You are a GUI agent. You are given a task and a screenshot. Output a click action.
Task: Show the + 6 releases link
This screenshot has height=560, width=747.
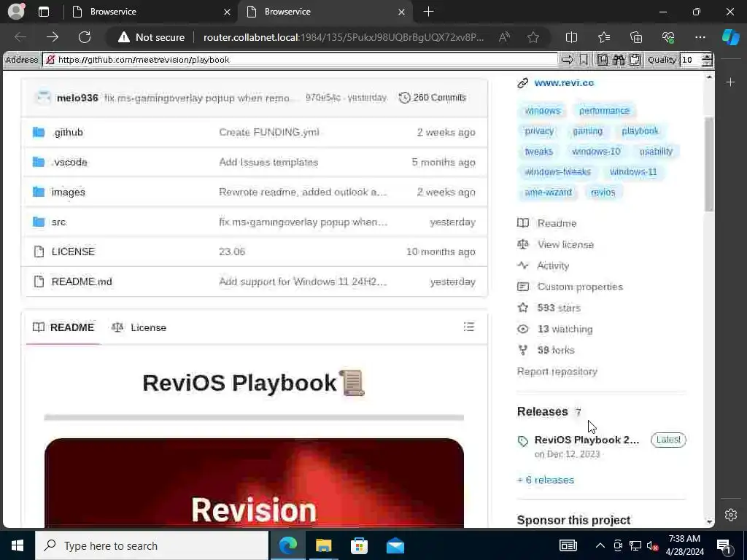pyautogui.click(x=546, y=480)
